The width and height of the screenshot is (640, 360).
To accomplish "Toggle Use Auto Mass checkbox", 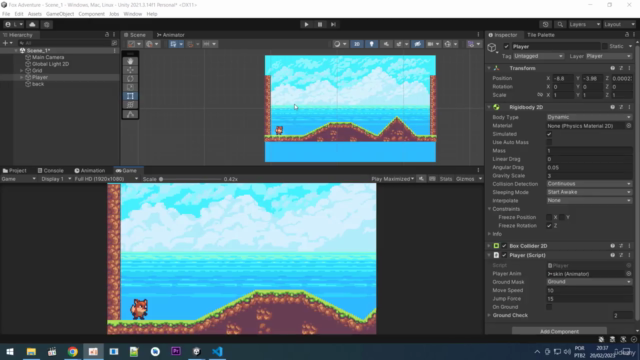I will coord(549,142).
